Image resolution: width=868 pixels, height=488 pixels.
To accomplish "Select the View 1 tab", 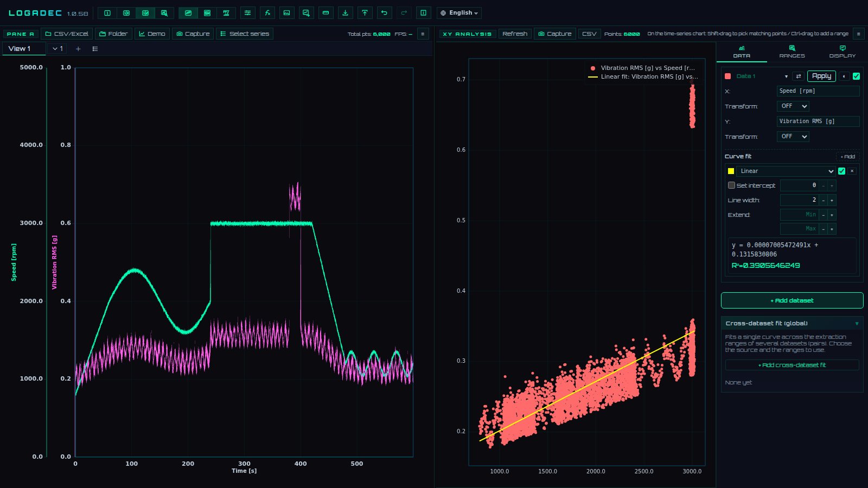I will click(24, 49).
